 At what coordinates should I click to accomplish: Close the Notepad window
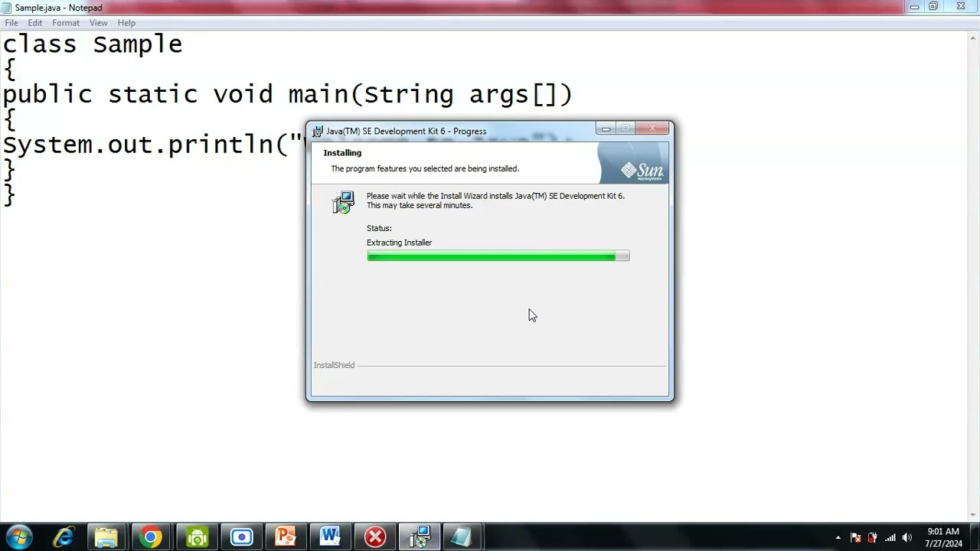tap(961, 7)
